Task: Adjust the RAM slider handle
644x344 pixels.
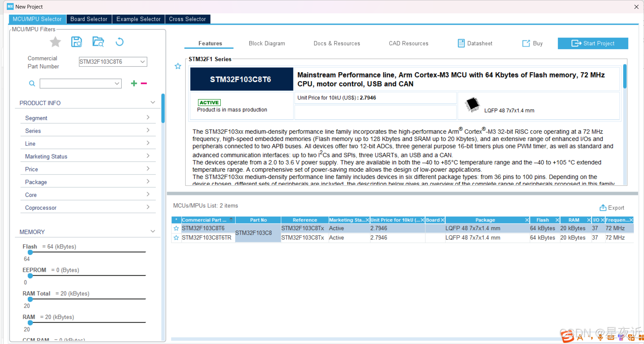Action: pos(30,322)
